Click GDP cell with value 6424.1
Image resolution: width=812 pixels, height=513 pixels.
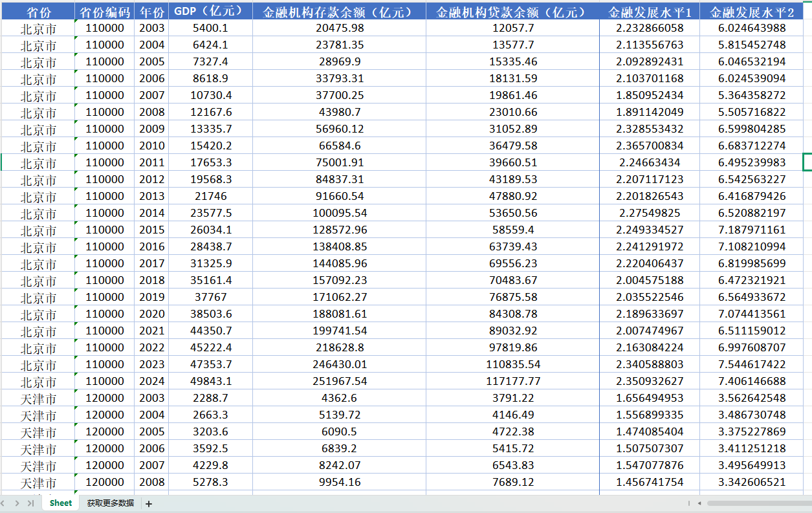pyautogui.click(x=210, y=45)
